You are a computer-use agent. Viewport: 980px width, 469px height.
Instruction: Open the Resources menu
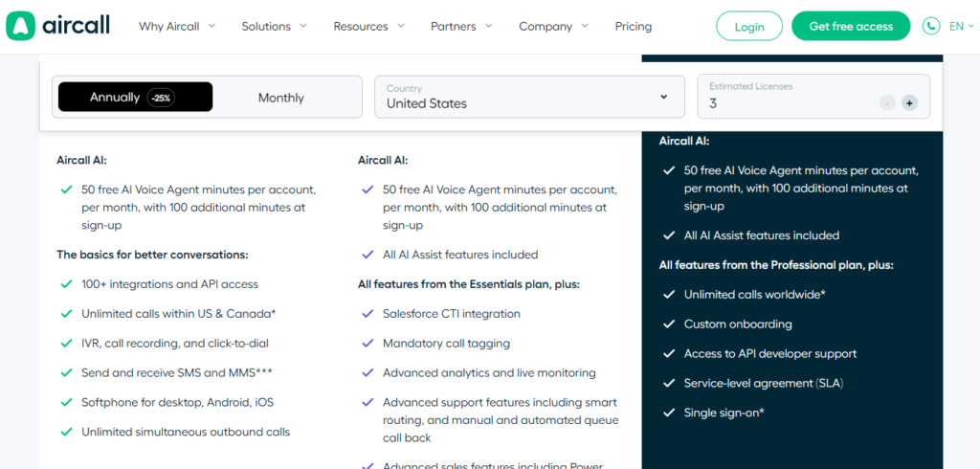[368, 27]
